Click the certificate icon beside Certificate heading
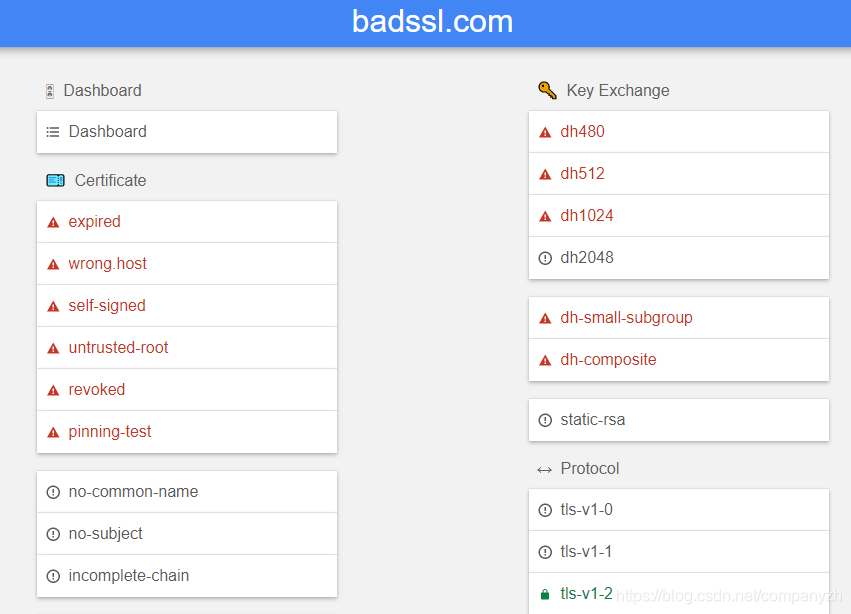Image resolution: width=851 pixels, height=614 pixels. (55, 181)
